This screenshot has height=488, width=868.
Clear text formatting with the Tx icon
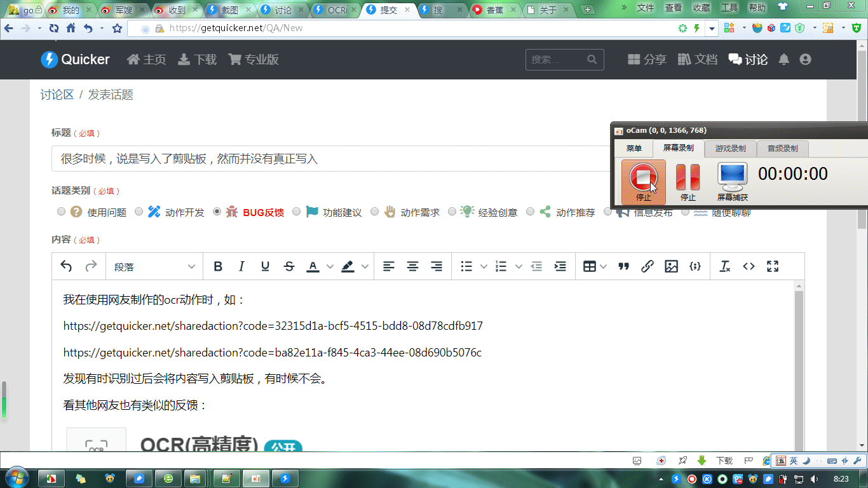pos(724,266)
